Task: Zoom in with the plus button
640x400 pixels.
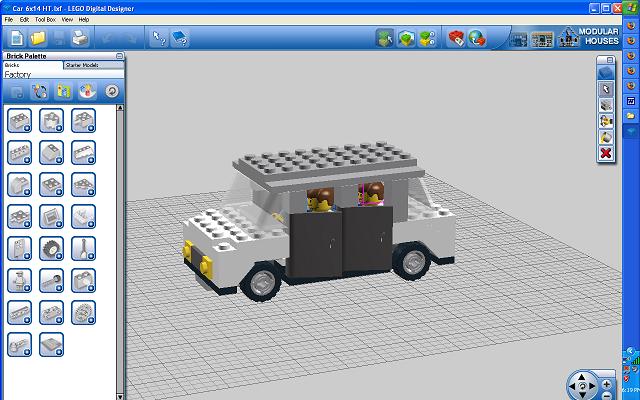Action: [x=607, y=384]
